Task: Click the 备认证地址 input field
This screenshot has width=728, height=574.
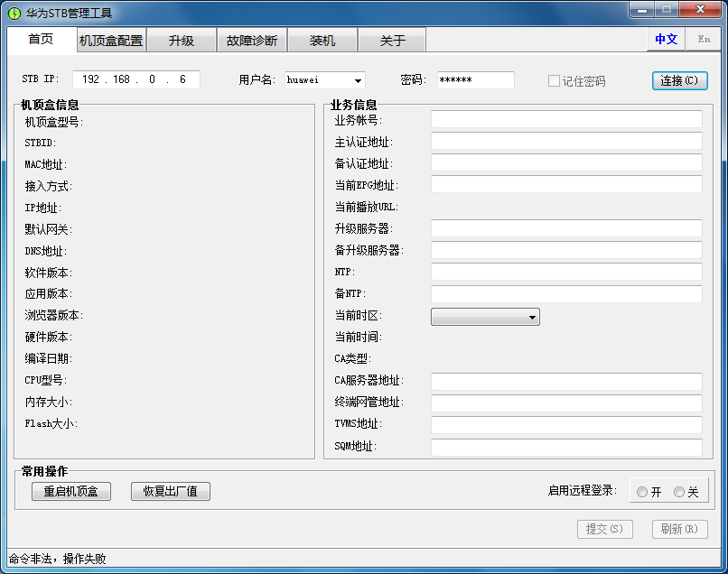Action: 566,162
